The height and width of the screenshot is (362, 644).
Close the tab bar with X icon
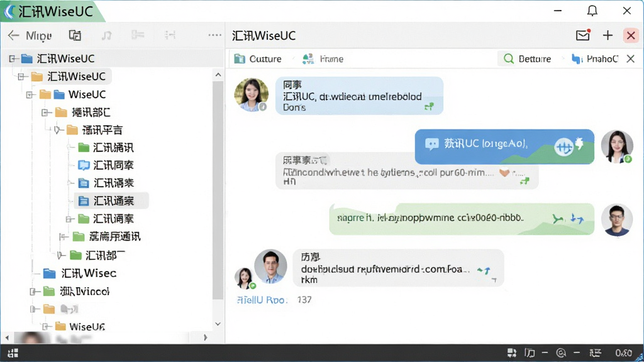[630, 58]
